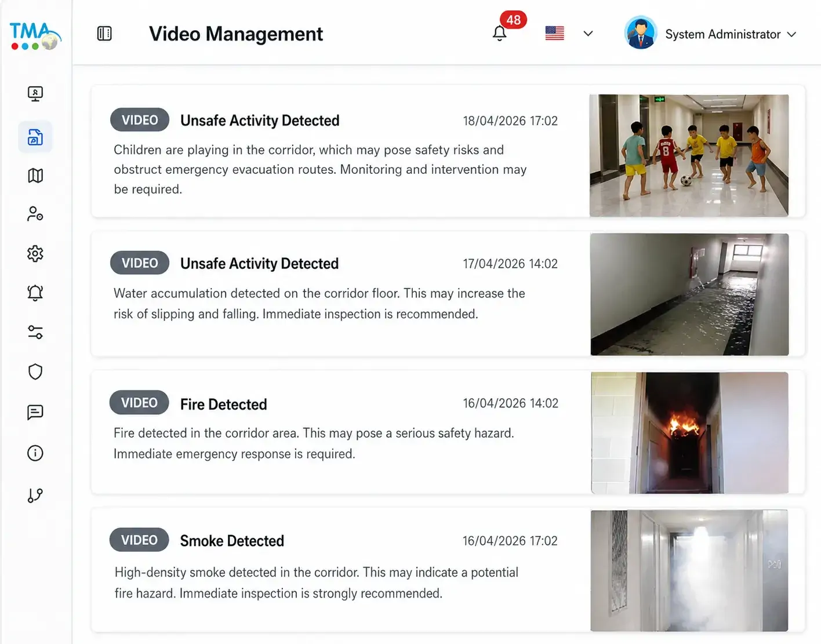Open the monitor dashboard sidebar icon
The width and height of the screenshot is (821, 644).
coord(35,93)
